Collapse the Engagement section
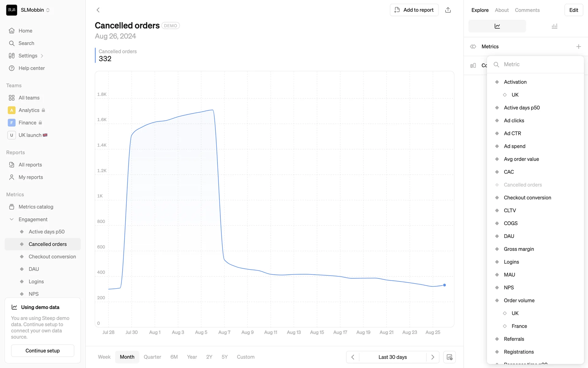 pyautogui.click(x=12, y=219)
